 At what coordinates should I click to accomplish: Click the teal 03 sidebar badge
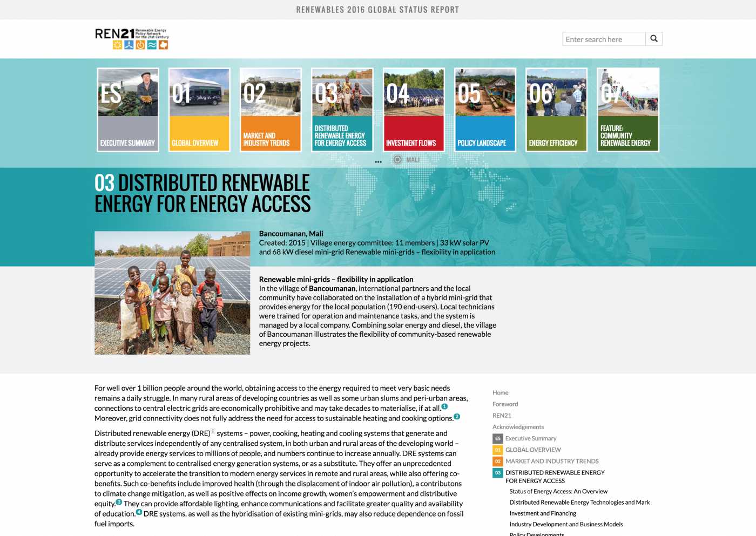click(x=498, y=473)
